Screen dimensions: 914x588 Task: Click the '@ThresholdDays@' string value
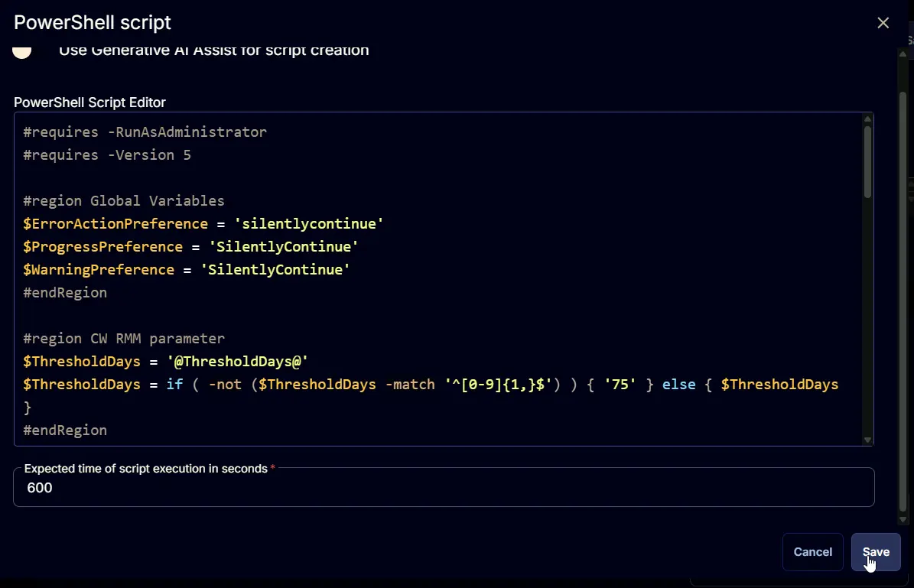click(x=237, y=362)
